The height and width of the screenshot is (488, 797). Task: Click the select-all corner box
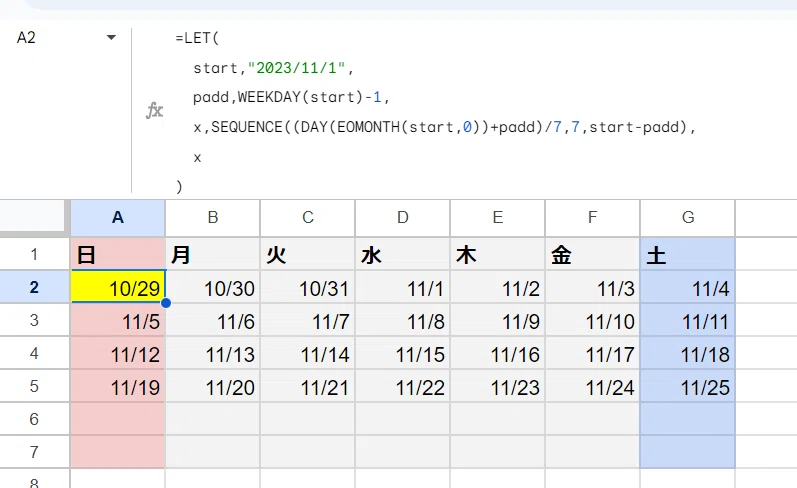click(35, 218)
